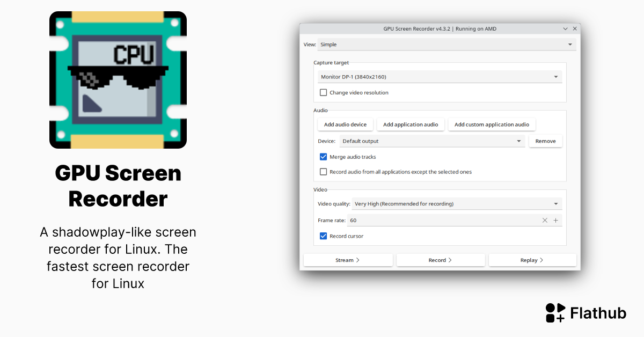644x337 pixels.
Task: Open the Stream page
Action: click(x=348, y=260)
